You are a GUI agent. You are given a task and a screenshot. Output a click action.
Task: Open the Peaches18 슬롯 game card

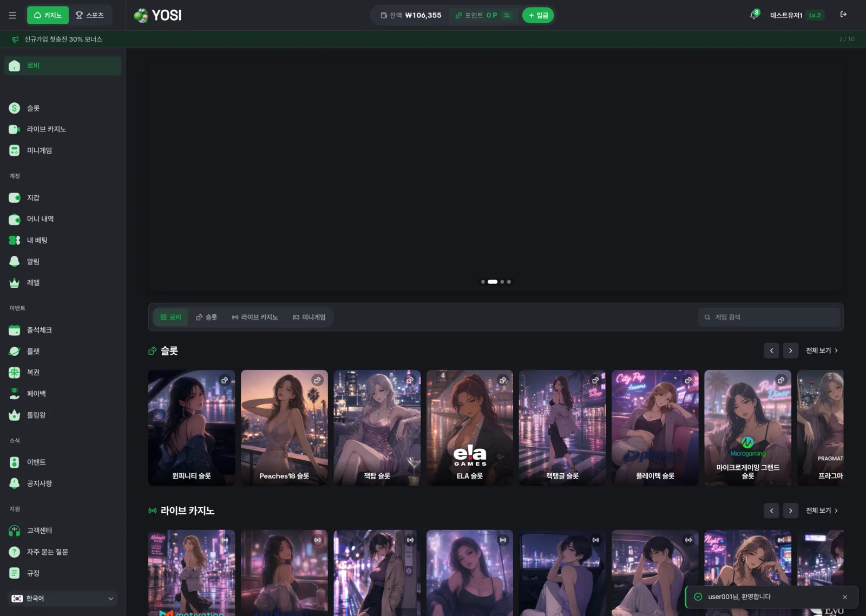pos(284,428)
